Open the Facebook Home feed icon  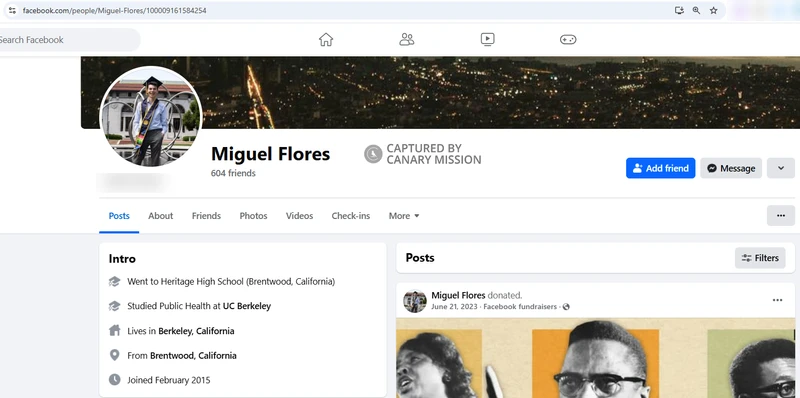[x=326, y=39]
